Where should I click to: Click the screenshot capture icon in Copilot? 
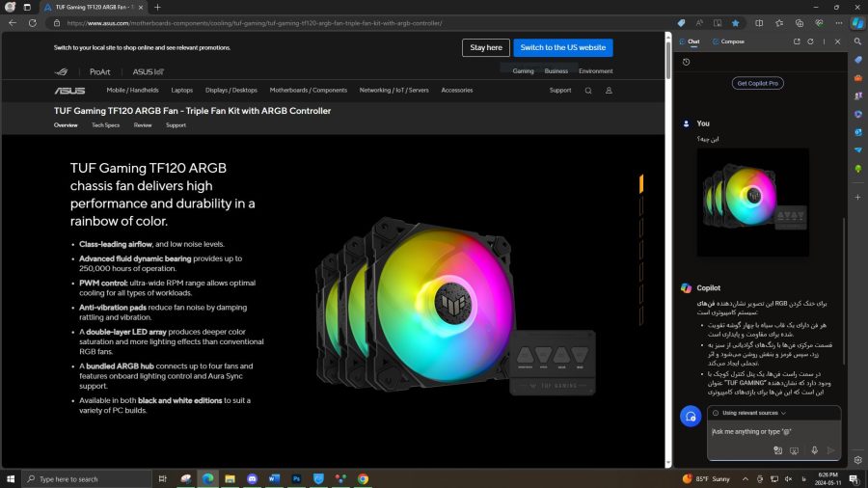[795, 450]
